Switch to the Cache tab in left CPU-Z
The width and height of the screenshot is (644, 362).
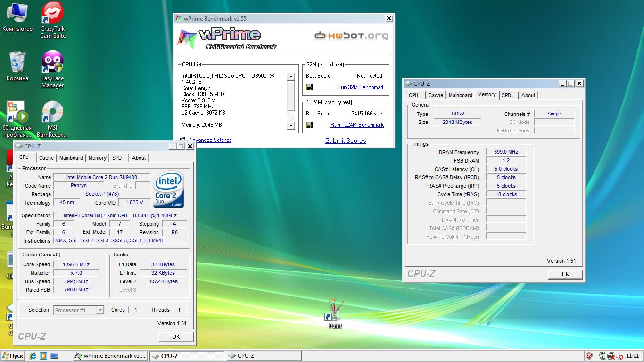coord(46,158)
